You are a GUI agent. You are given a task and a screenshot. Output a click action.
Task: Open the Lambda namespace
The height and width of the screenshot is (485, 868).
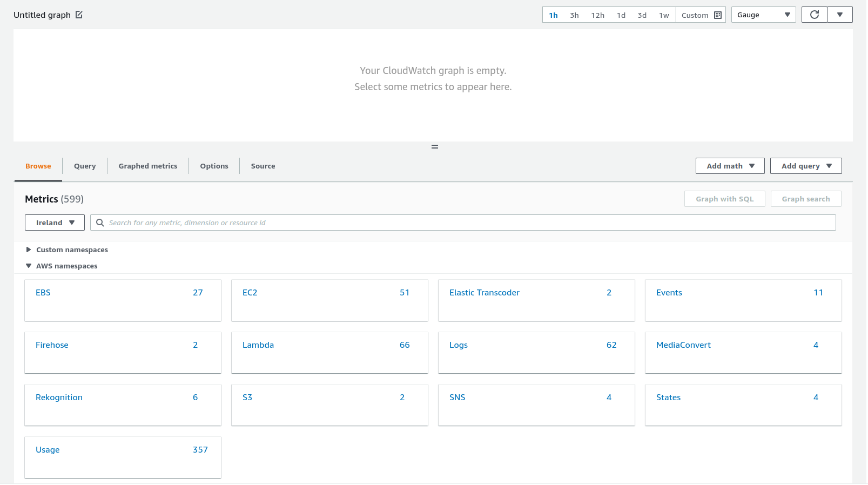click(x=258, y=345)
